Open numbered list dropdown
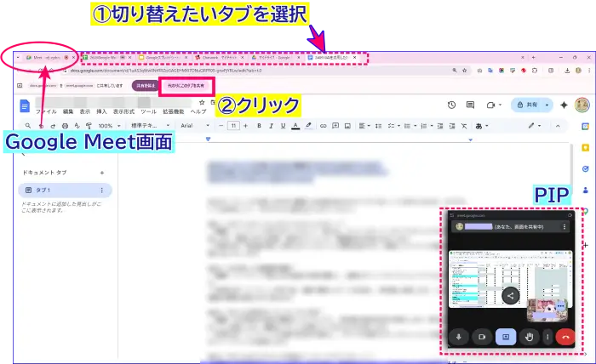Screen dimensions: 596x364 (426, 126)
